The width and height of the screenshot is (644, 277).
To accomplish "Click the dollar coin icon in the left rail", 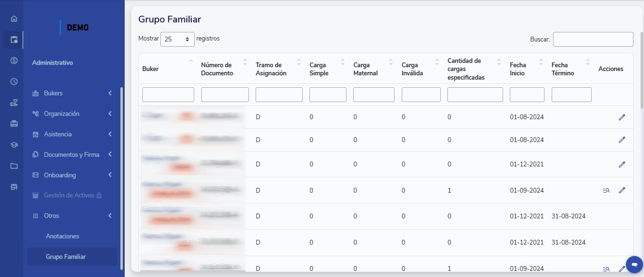I will (x=14, y=61).
